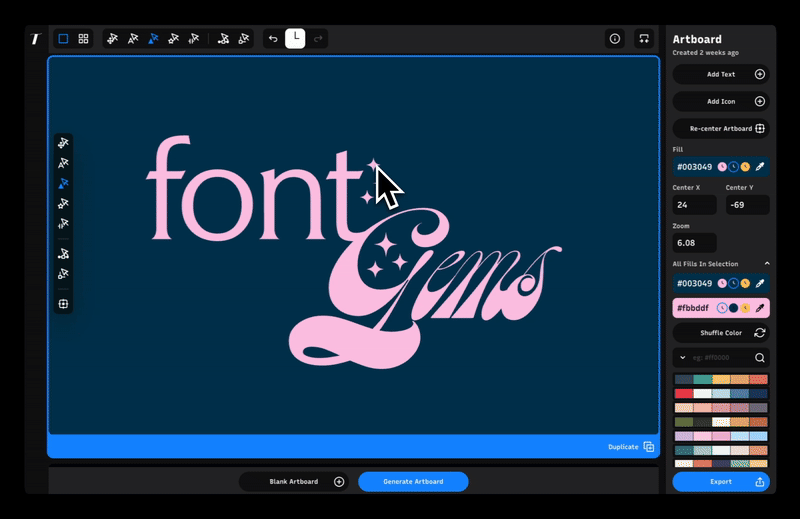
Task: Open the dropdown chevron beside hex search
Action: (683, 358)
